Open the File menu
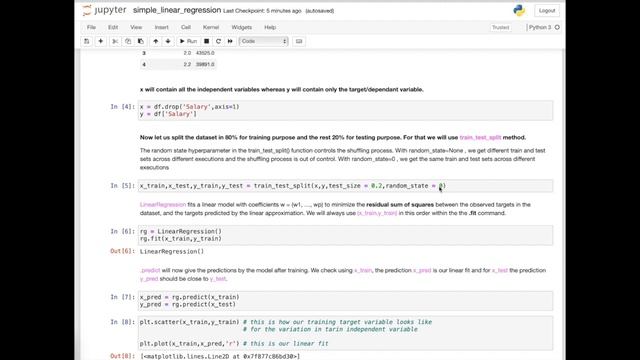This screenshot has width=640, height=360. click(91, 27)
